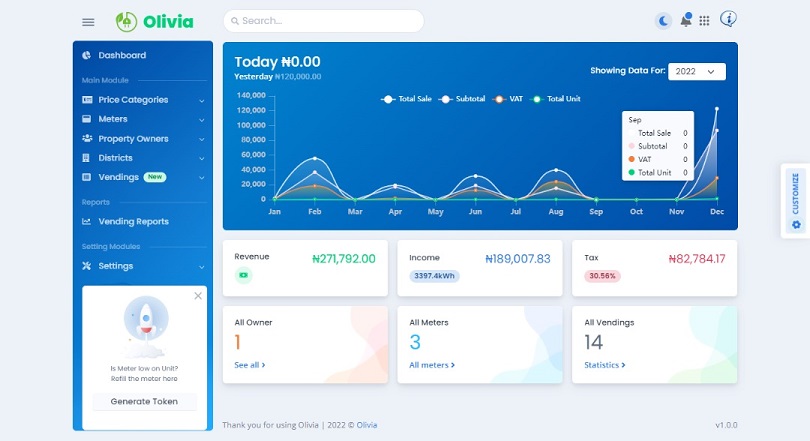This screenshot has width=810, height=441.
Task: Open Vending Reports in sidebar
Action: tap(132, 221)
